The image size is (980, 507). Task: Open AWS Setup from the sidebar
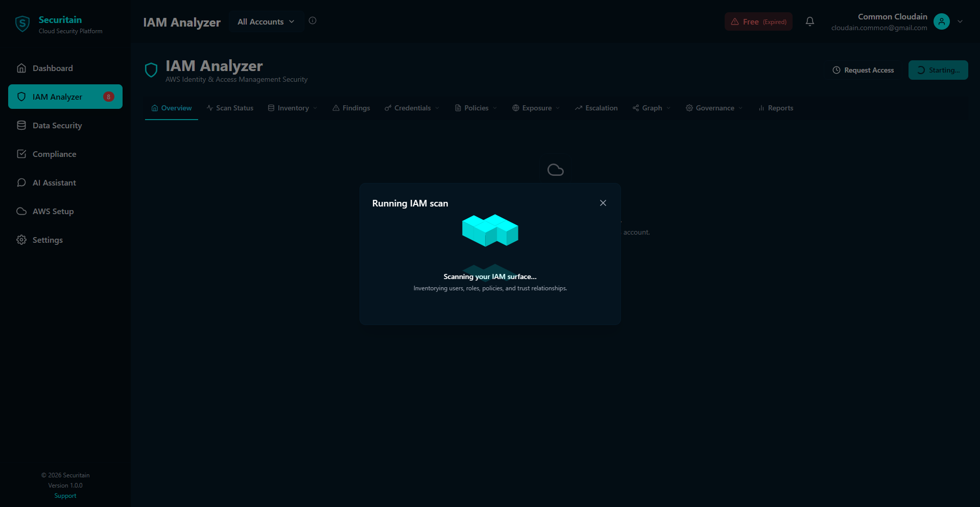65,211
